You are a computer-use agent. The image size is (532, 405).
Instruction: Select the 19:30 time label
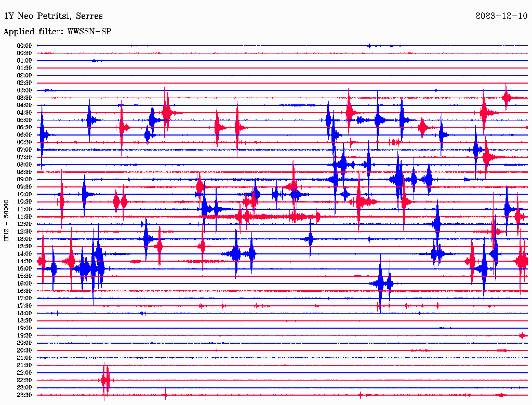[24, 335]
